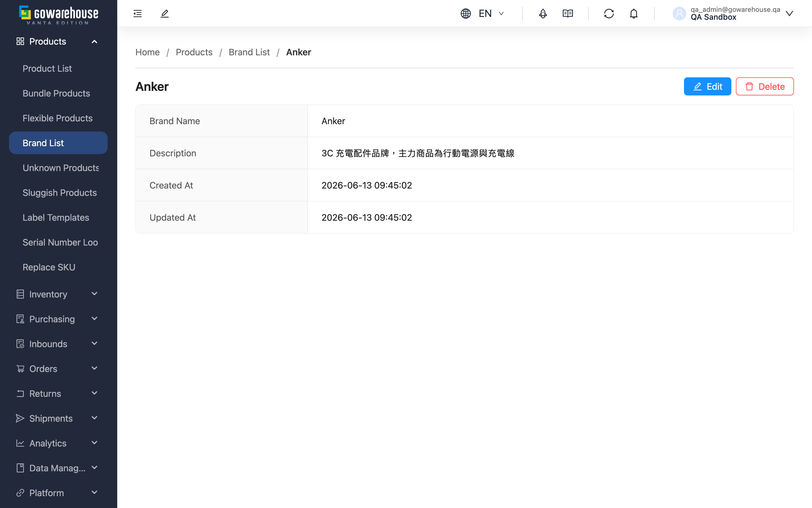Expand the Inbounds menu chevron
Viewport: 812px width, 508px height.
coord(94,343)
